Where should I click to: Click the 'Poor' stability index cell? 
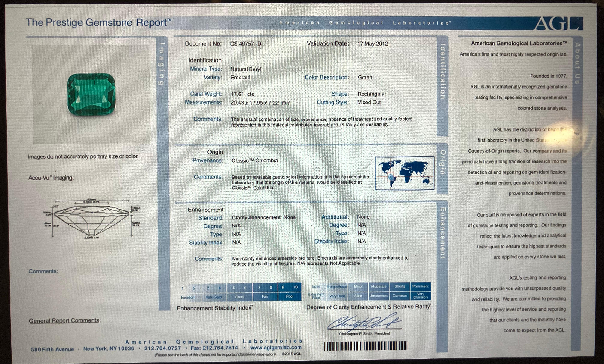(x=290, y=296)
